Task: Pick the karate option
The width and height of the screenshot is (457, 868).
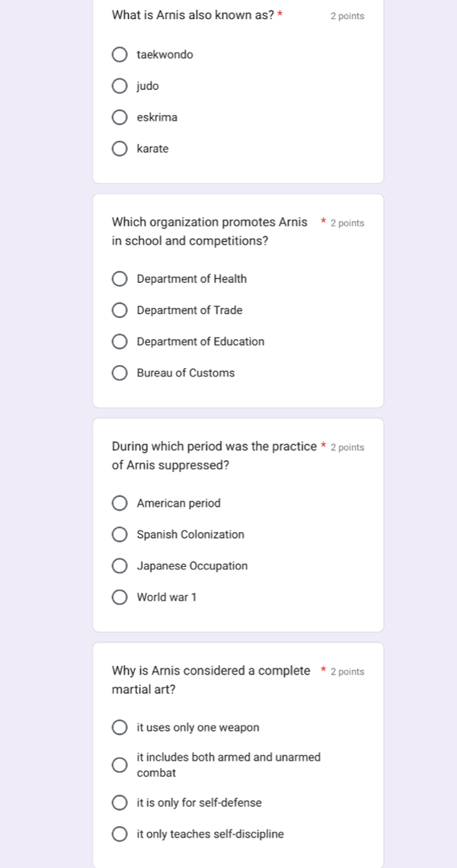Action: click(x=120, y=149)
